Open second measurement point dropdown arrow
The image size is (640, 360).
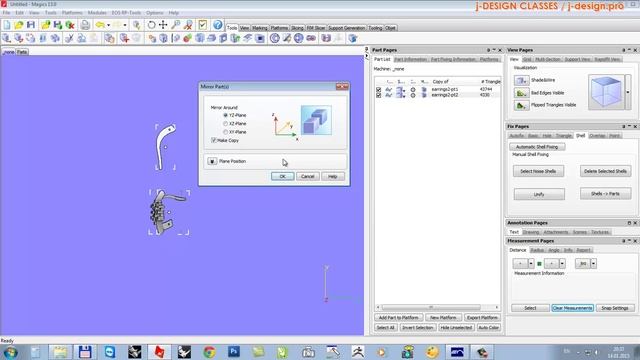pyautogui.click(x=562, y=264)
